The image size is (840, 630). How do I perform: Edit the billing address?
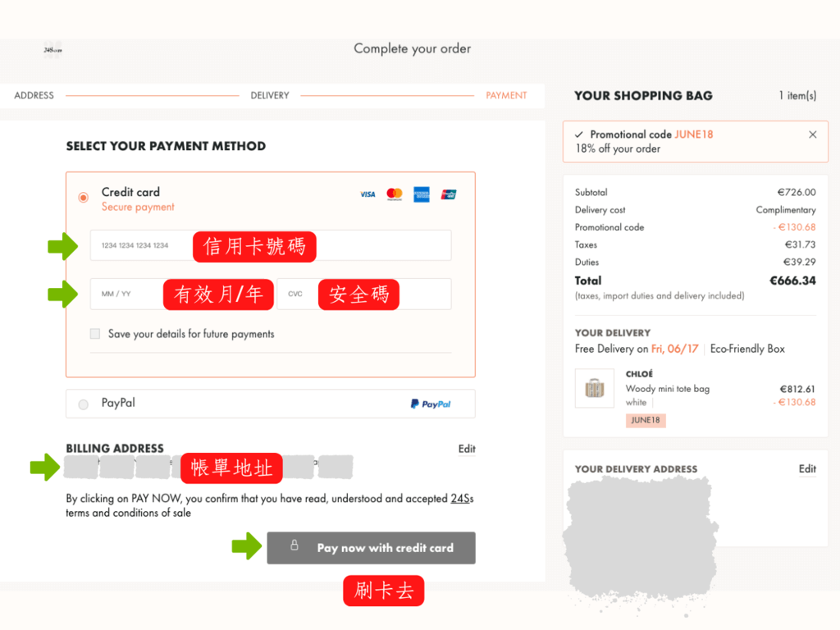[467, 449]
